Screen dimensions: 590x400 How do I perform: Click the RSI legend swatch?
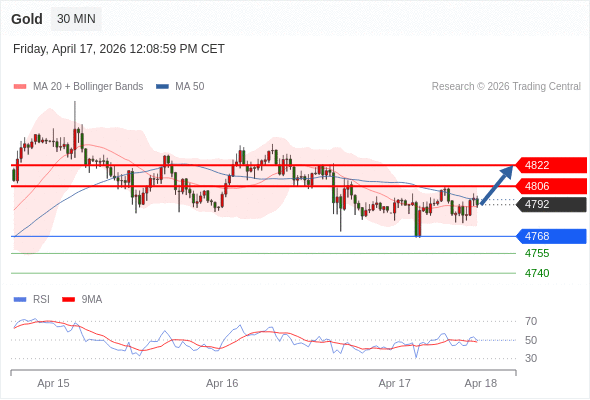20,300
